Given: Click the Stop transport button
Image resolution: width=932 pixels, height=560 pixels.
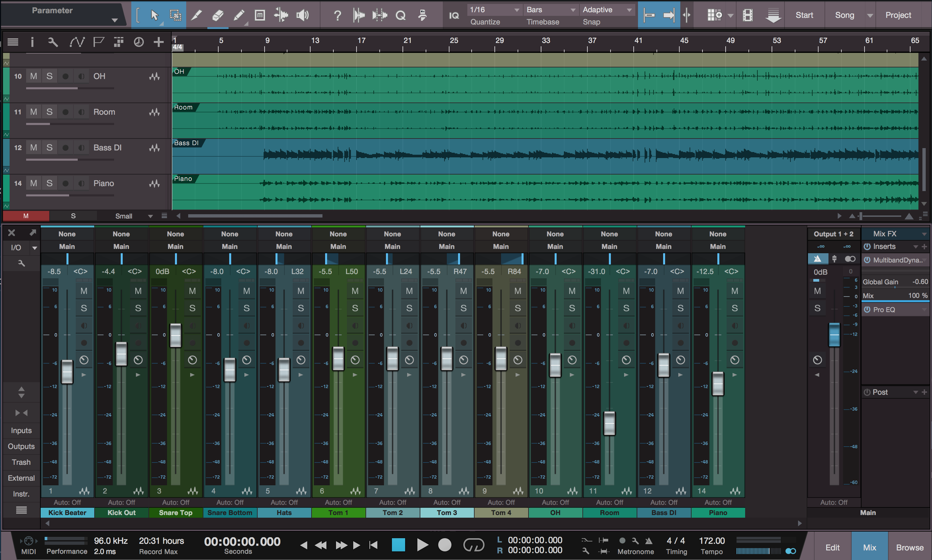Looking at the screenshot, I should [398, 544].
